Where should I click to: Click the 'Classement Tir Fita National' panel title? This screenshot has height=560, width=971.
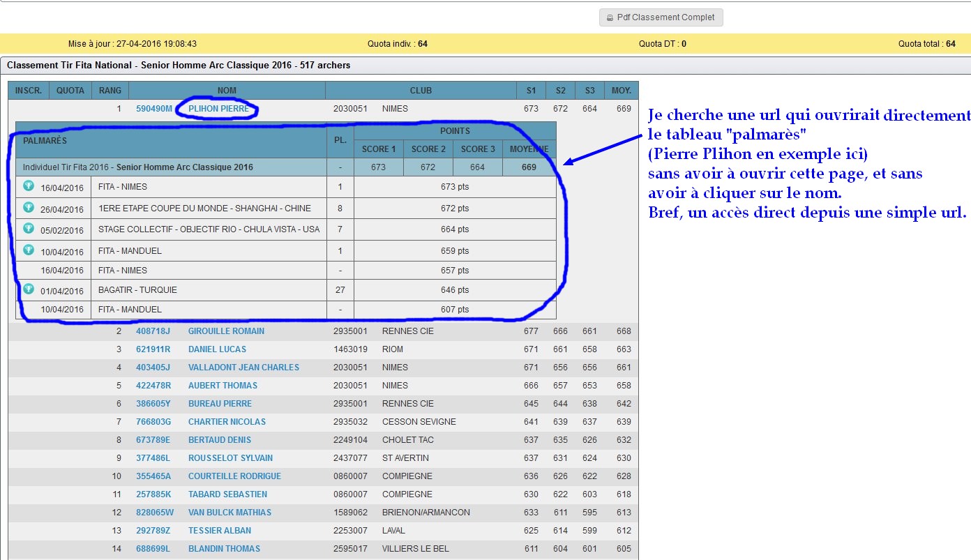pos(179,66)
